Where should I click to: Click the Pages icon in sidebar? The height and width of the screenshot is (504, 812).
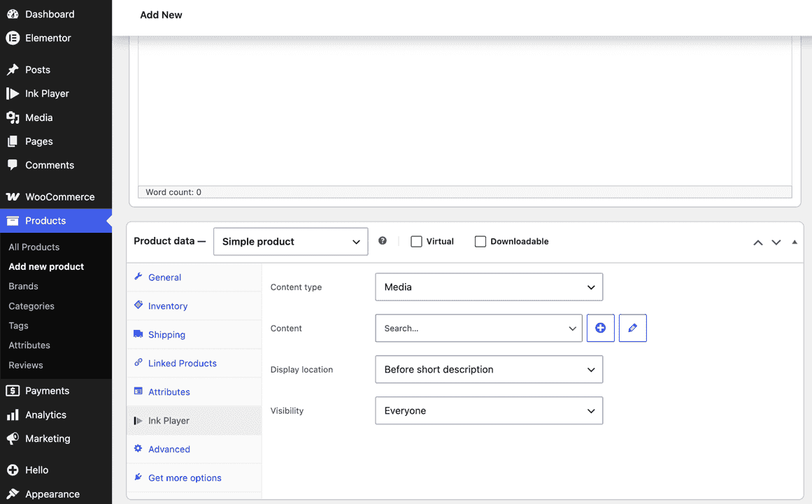click(13, 141)
